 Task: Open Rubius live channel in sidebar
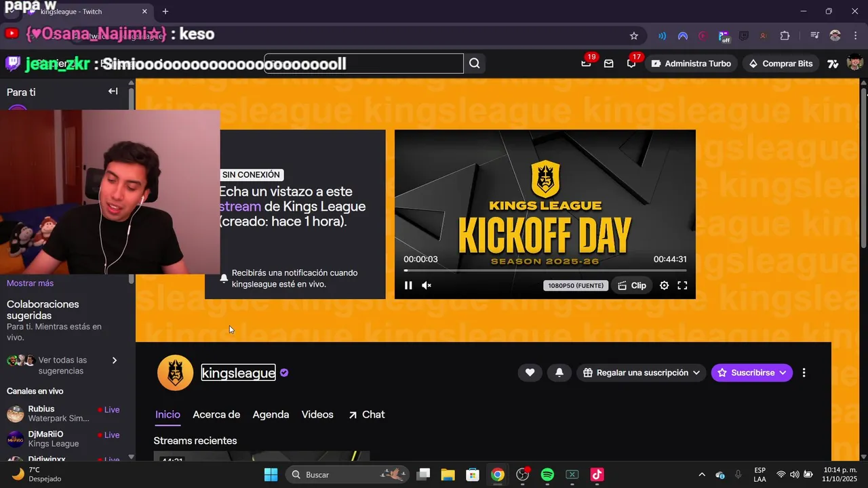tap(63, 413)
